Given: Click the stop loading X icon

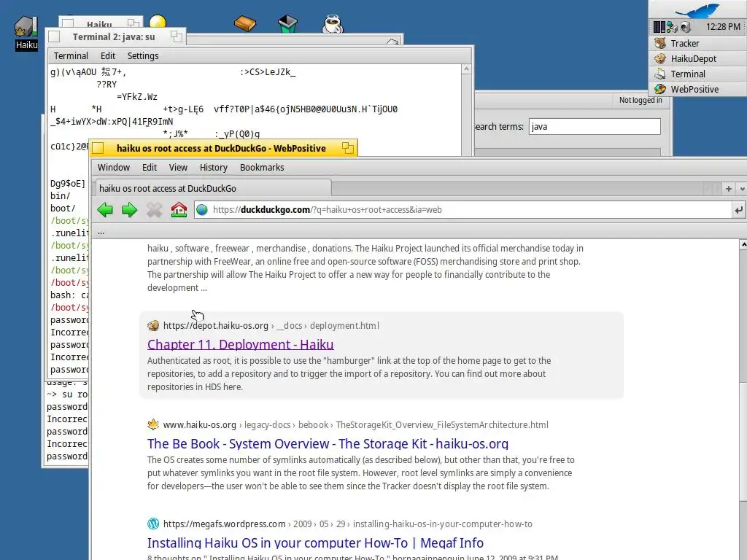Looking at the screenshot, I should tap(154, 210).
